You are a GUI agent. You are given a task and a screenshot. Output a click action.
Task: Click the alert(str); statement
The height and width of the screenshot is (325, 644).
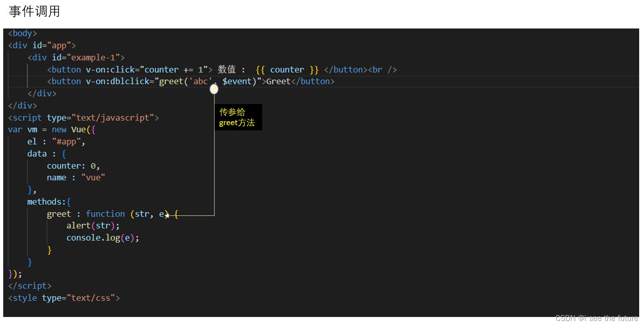pos(93,225)
